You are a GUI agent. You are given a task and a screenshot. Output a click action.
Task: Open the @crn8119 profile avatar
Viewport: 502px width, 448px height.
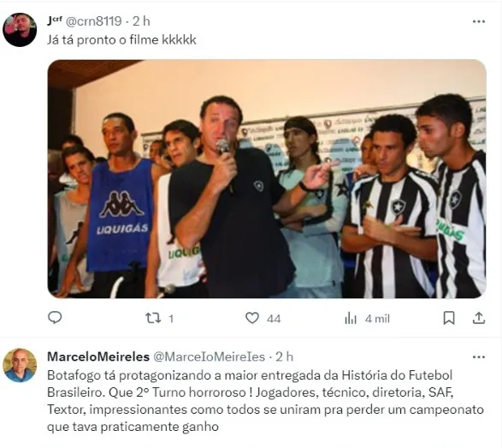[x=20, y=30]
